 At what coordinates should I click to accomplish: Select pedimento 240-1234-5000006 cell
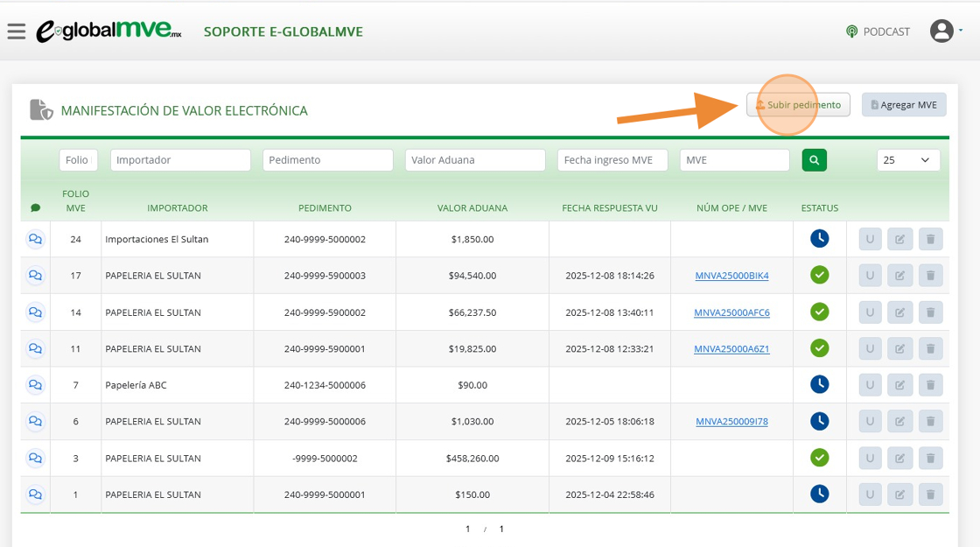point(325,385)
